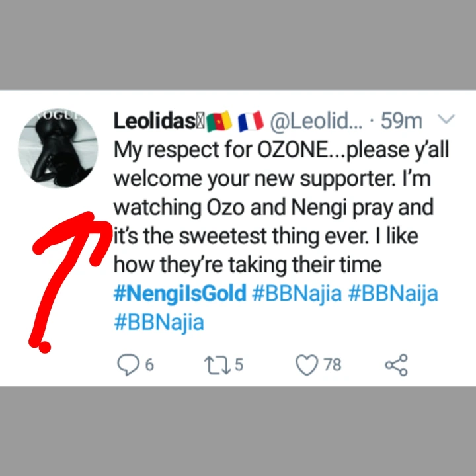Click the reply count showing 6
The width and height of the screenshot is (476, 476).
(150, 364)
